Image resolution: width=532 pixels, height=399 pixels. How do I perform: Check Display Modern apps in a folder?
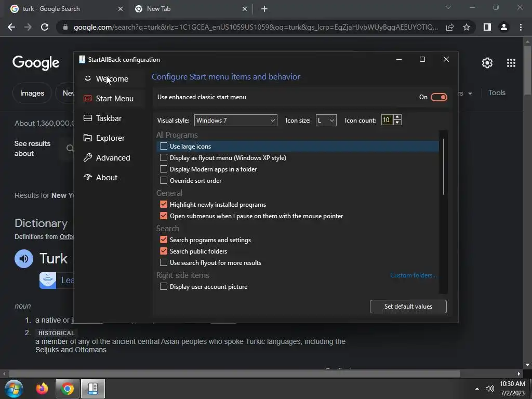click(x=164, y=169)
